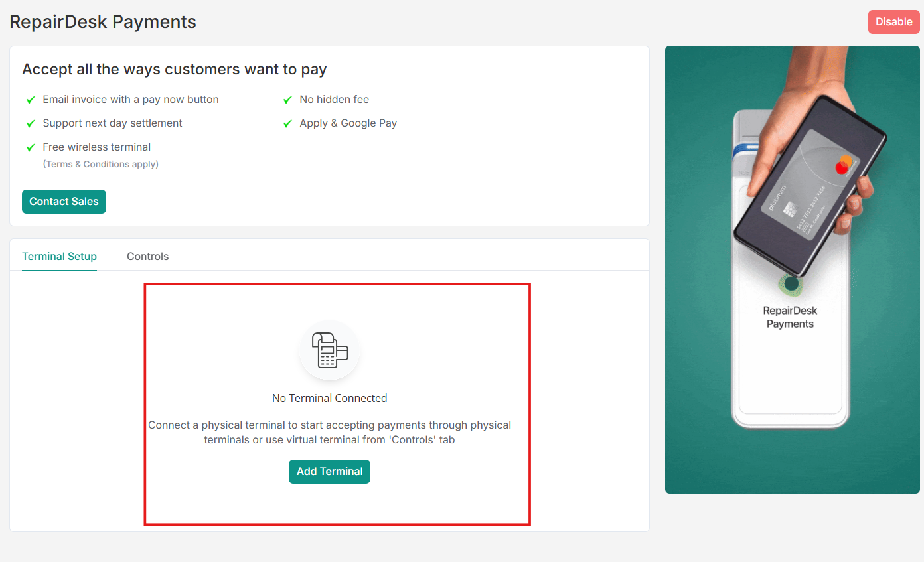The image size is (924, 562).
Task: Click the No Terminal Connected message
Action: point(329,398)
